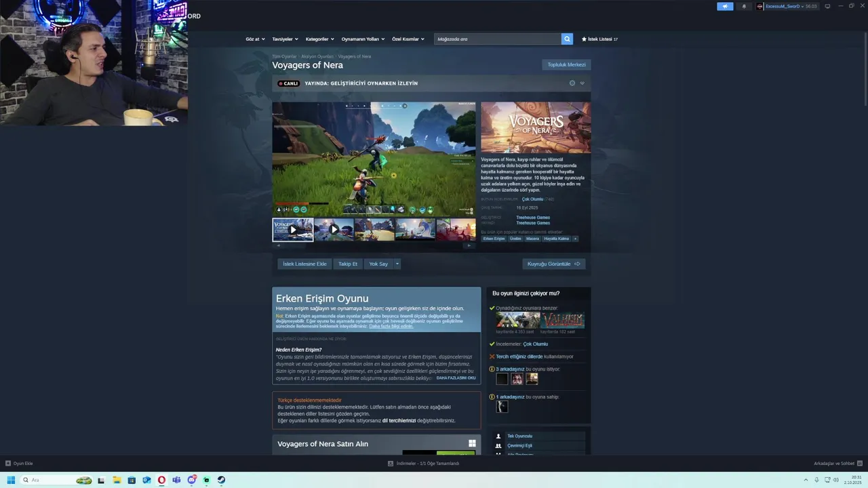The height and width of the screenshot is (488, 868).
Task: Click the plus button to add tags
Action: (575, 239)
